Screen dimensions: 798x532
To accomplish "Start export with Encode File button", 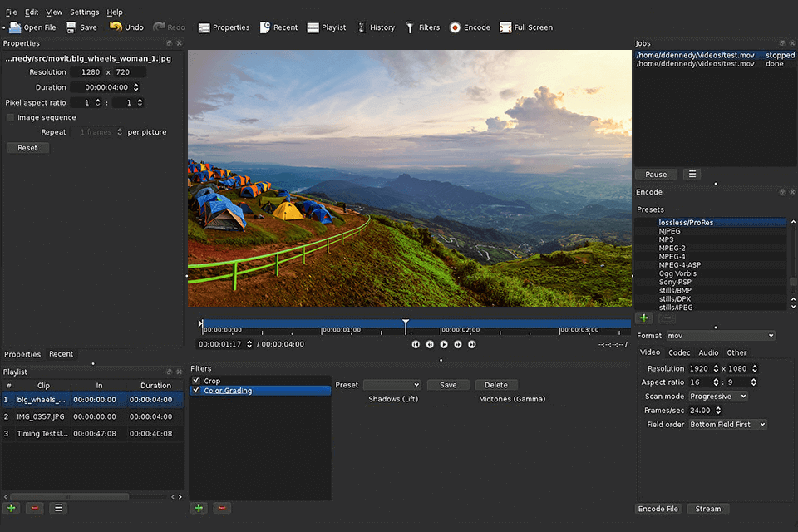I will (x=658, y=508).
